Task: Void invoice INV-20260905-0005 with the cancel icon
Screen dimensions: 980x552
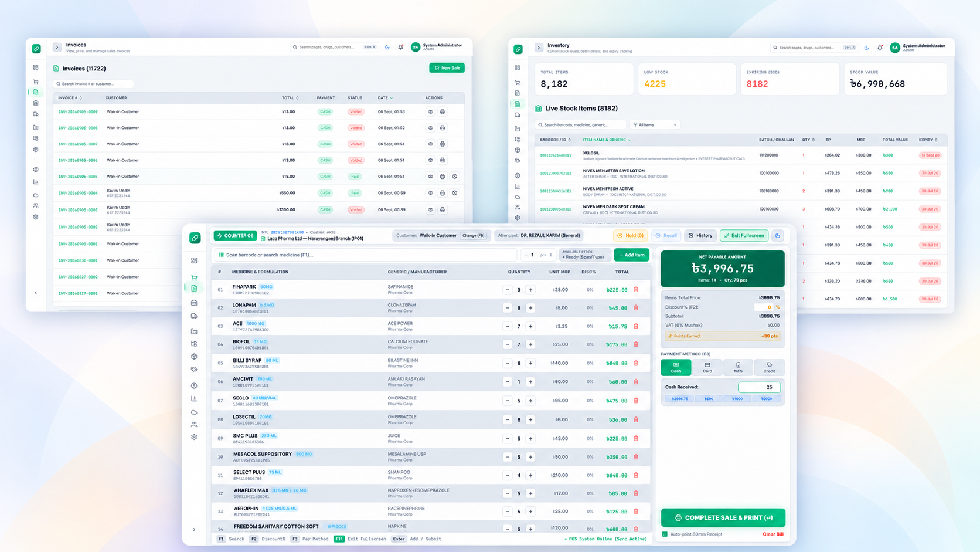Action: (454, 177)
